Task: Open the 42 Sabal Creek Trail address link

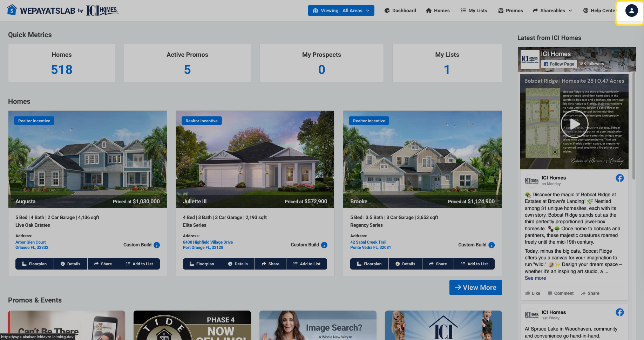Action: (x=371, y=245)
